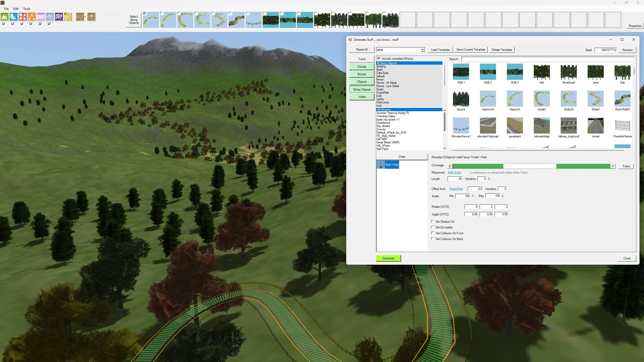
Task: Pick the Narrow2X bush thumbnail
Action: tap(488, 99)
